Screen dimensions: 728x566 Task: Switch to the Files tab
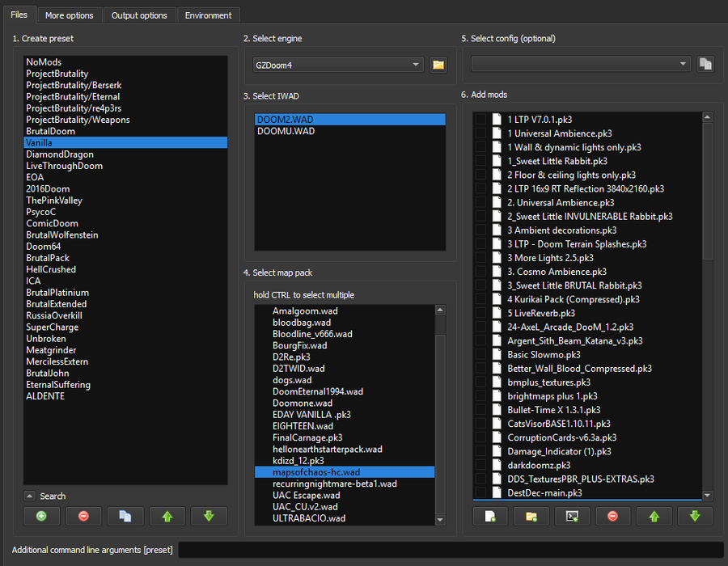[19, 15]
